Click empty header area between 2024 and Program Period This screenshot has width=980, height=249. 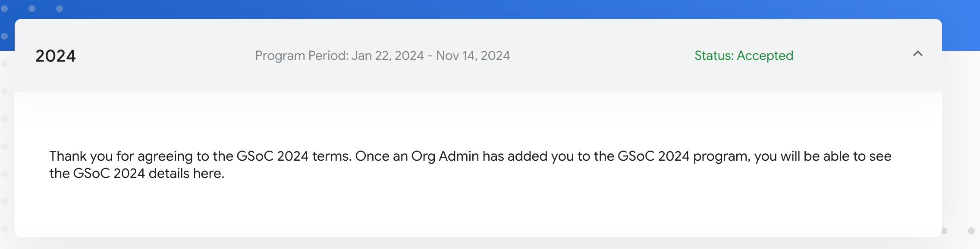(165, 56)
